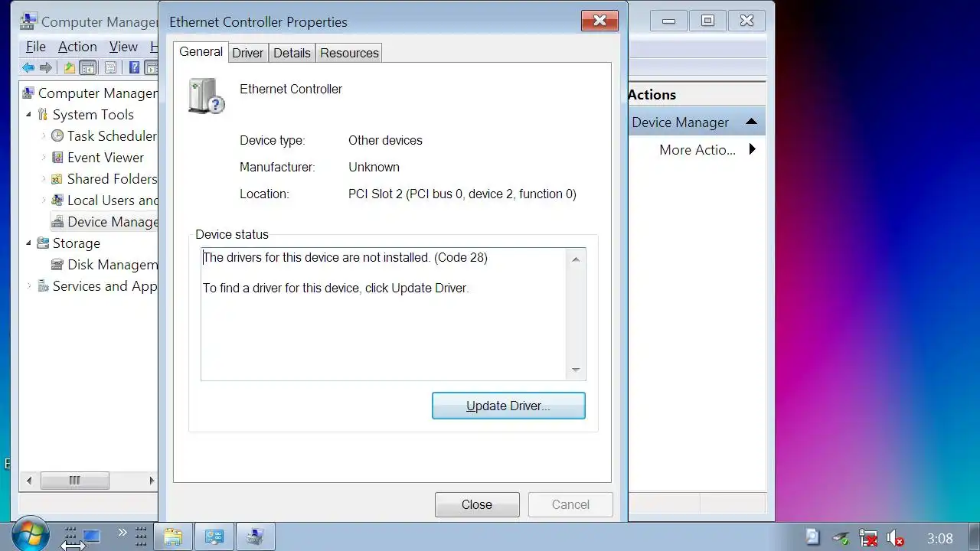Open the File menu
This screenshot has height=551, width=980.
click(36, 47)
